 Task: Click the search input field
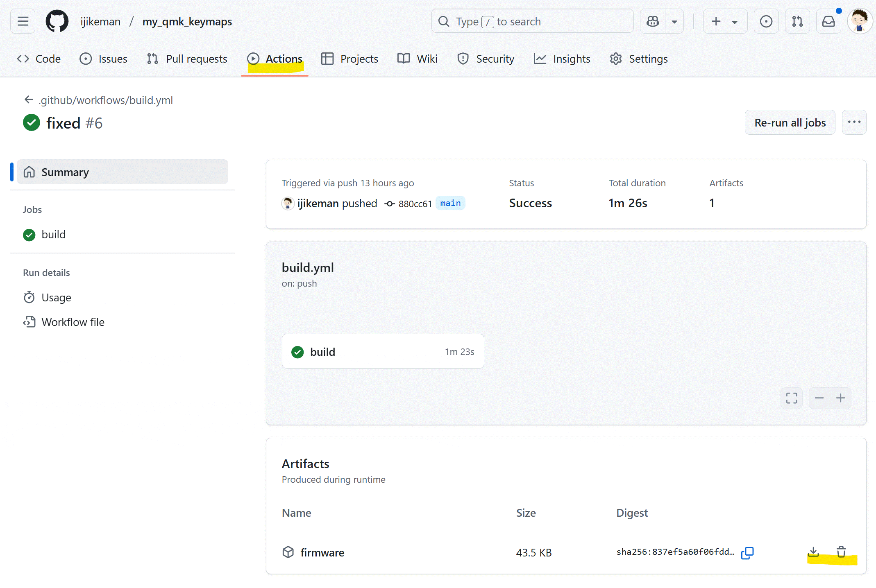tap(532, 21)
